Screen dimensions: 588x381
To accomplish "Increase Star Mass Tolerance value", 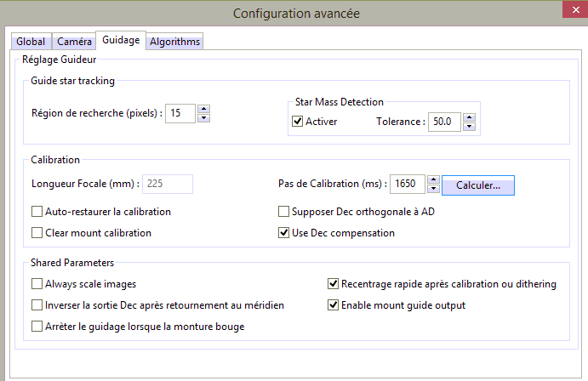I will tap(470, 117).
